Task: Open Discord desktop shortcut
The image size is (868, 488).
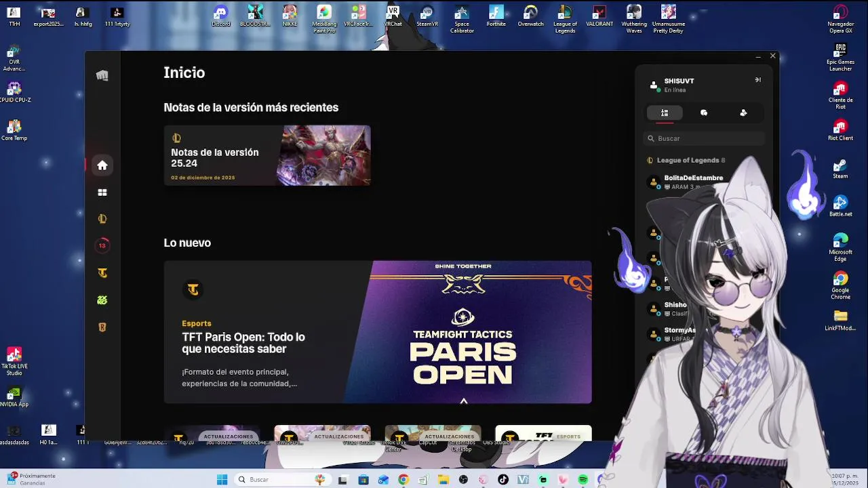Action: 221,16
